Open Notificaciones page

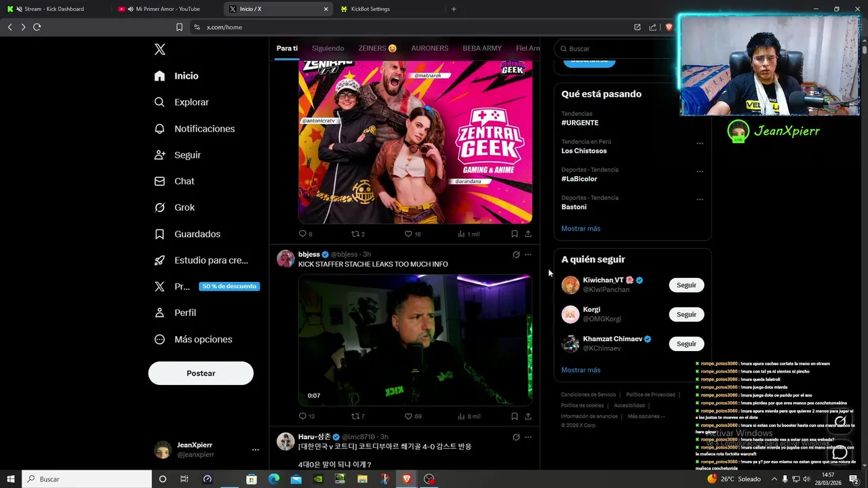pos(194,129)
